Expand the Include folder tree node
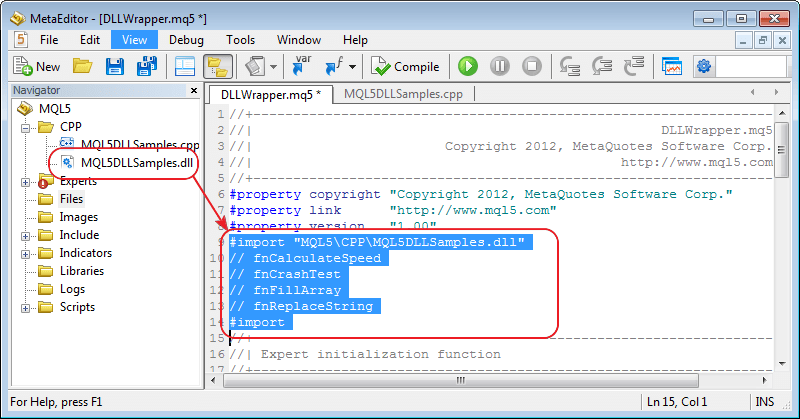 pyautogui.click(x=25, y=235)
